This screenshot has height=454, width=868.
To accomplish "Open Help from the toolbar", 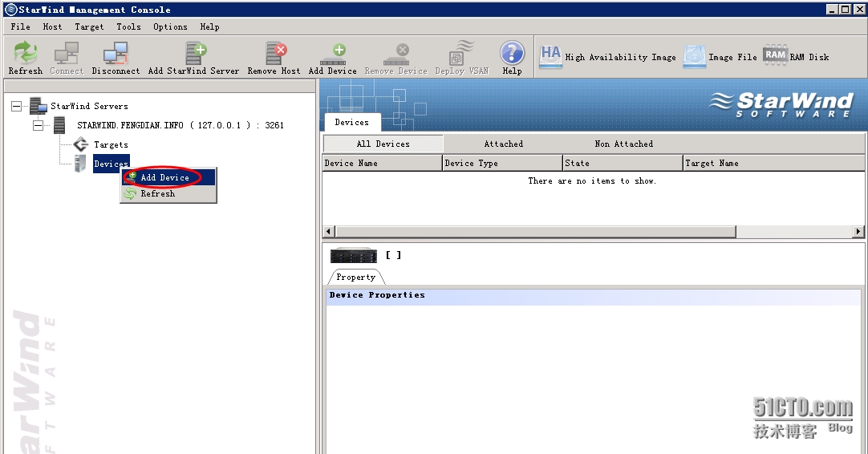I will [x=512, y=53].
